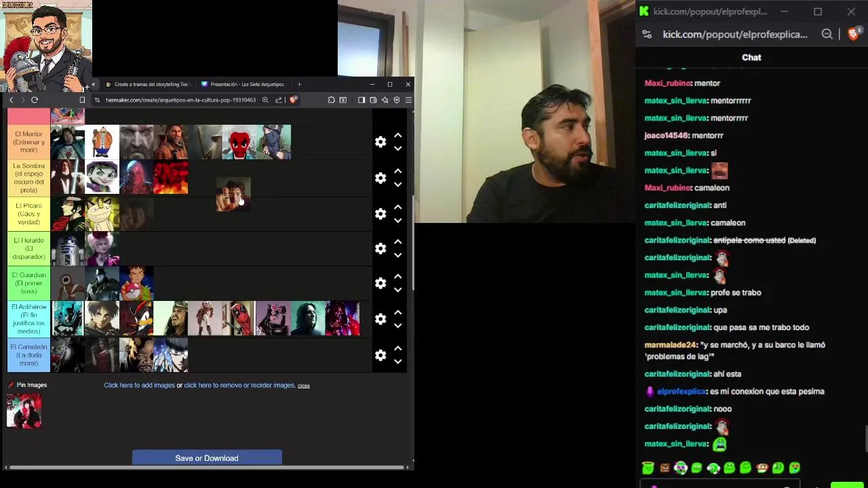This screenshot has width=868, height=488.
Task: Click the Save or Download button
Action: 207,458
